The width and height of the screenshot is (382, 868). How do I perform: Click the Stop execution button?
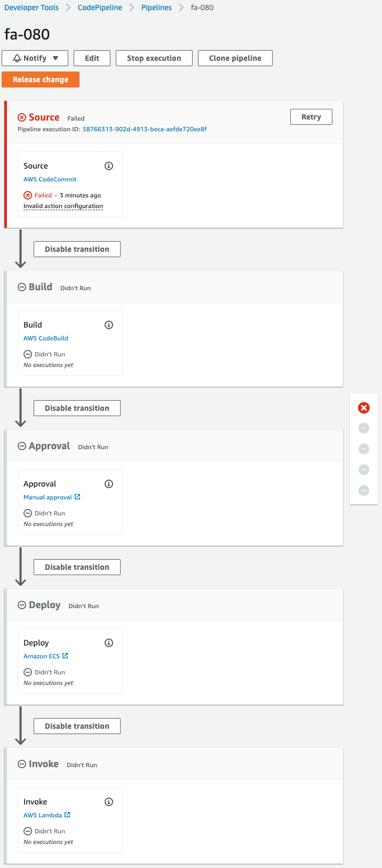(154, 58)
